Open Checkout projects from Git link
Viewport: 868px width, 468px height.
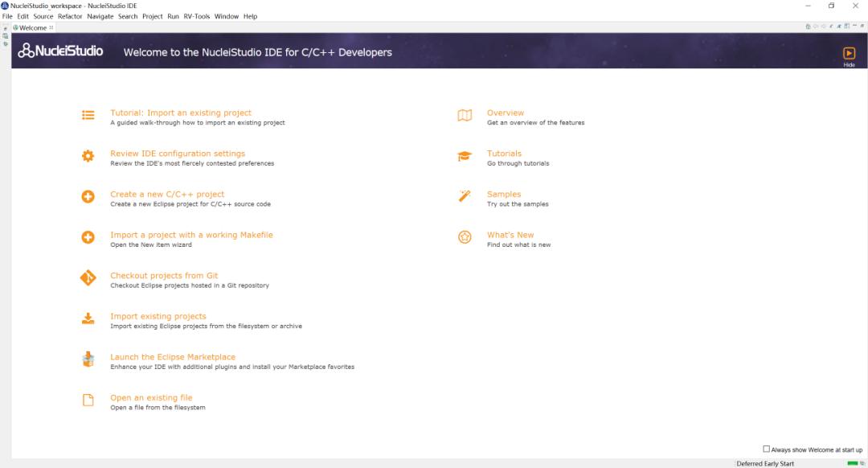tap(164, 275)
